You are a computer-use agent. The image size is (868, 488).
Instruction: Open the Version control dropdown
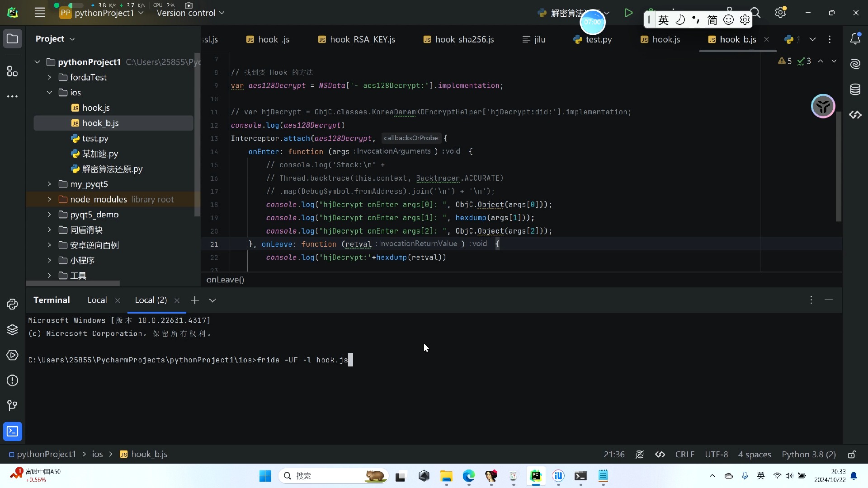click(190, 13)
